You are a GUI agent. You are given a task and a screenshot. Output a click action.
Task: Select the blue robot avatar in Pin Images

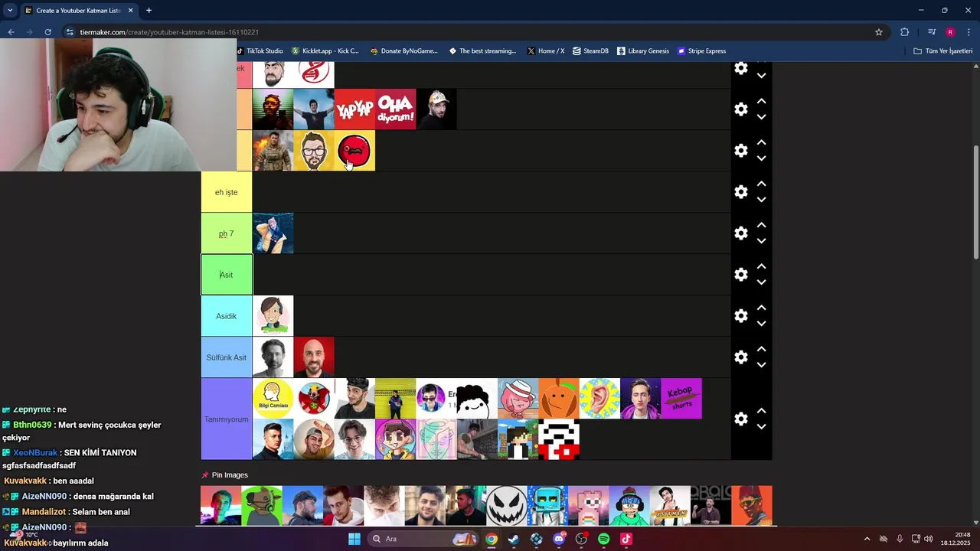tap(547, 506)
